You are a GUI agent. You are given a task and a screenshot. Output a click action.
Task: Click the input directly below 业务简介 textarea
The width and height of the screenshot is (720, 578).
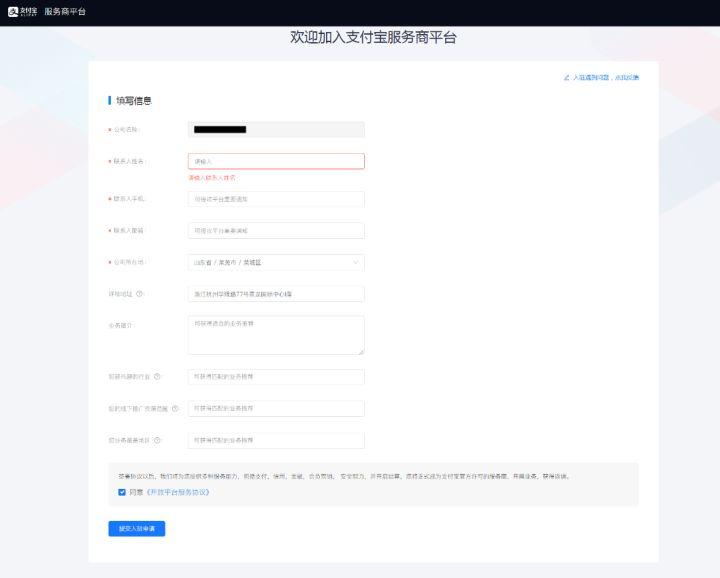coord(276,376)
